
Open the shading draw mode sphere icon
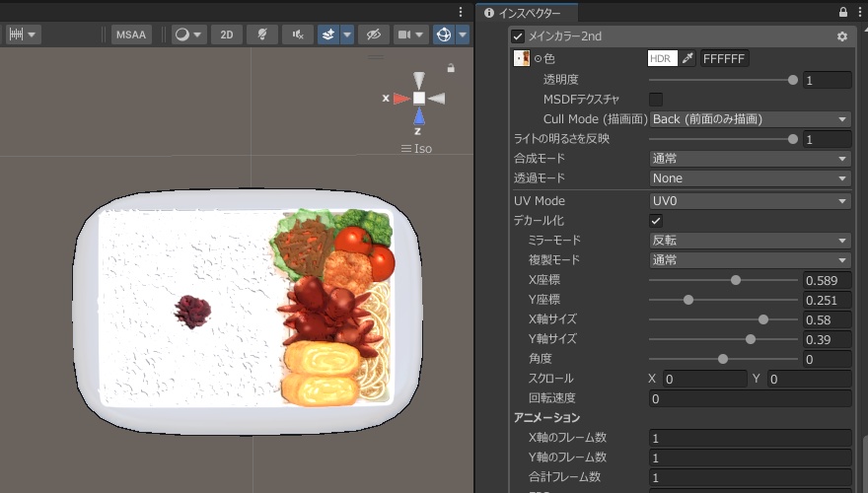click(182, 35)
